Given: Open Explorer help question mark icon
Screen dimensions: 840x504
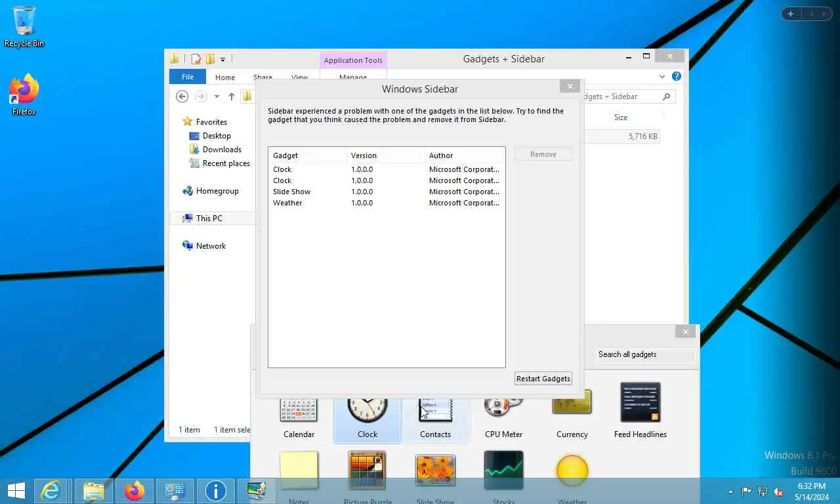Looking at the screenshot, I should 677,76.
